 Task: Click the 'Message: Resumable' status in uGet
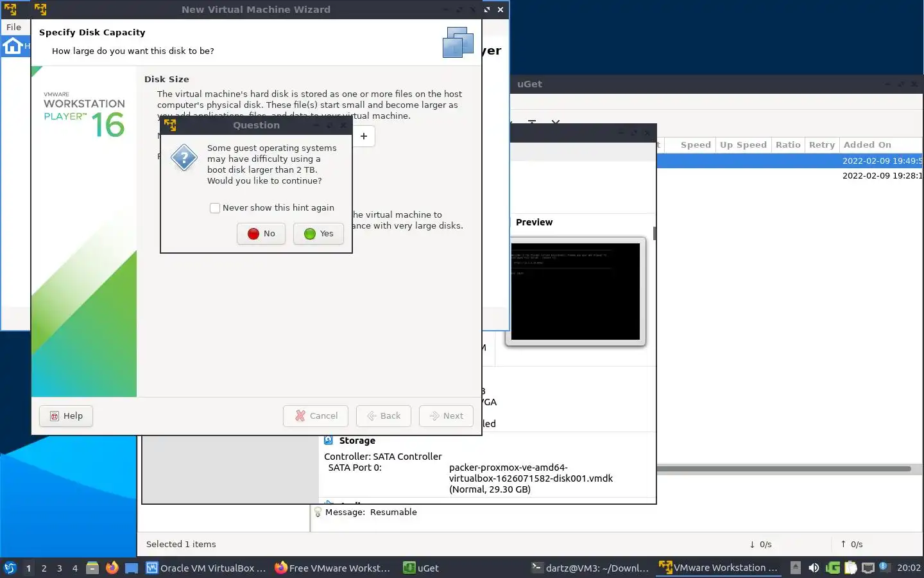pos(371,512)
